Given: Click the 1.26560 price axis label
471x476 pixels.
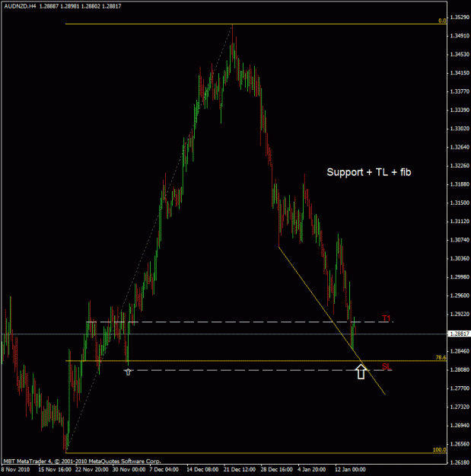Looking at the screenshot, I should pos(460,444).
